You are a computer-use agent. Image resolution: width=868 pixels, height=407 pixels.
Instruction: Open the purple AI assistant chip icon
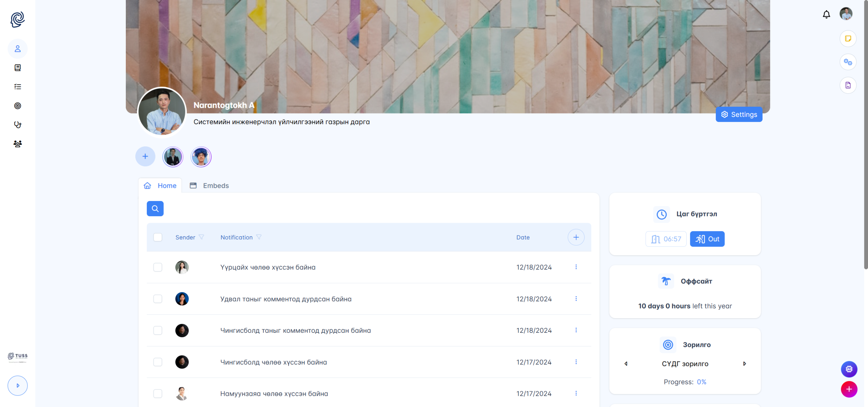[x=849, y=369]
